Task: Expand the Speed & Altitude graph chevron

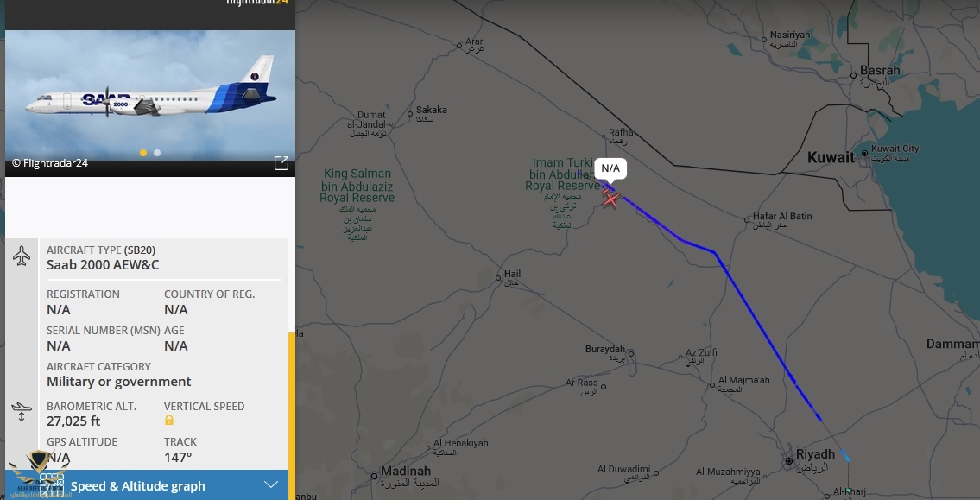Action: [x=270, y=485]
